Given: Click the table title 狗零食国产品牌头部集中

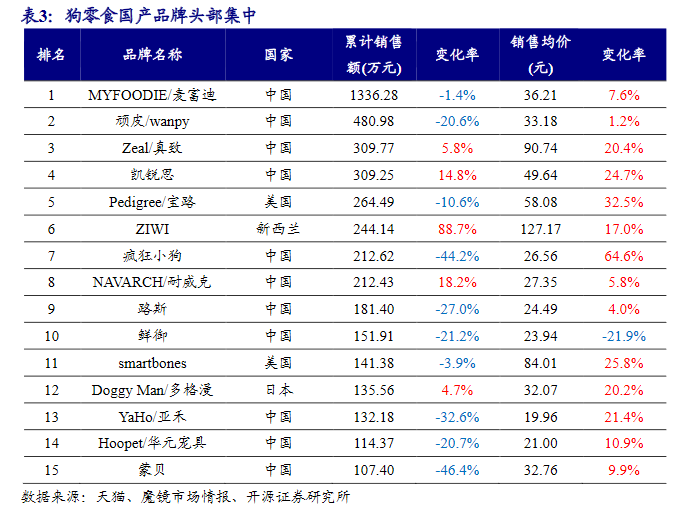Looking at the screenshot, I should click(160, 15).
